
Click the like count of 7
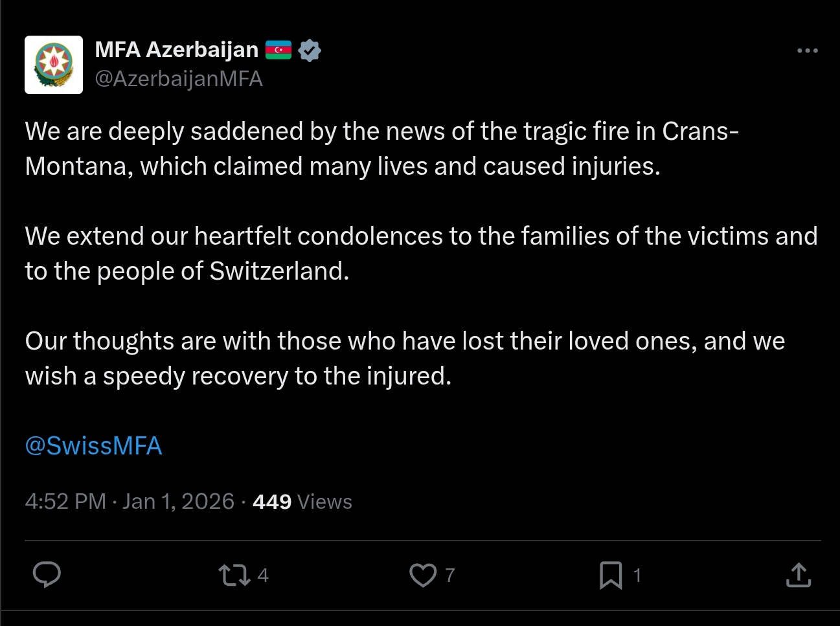tap(450, 575)
